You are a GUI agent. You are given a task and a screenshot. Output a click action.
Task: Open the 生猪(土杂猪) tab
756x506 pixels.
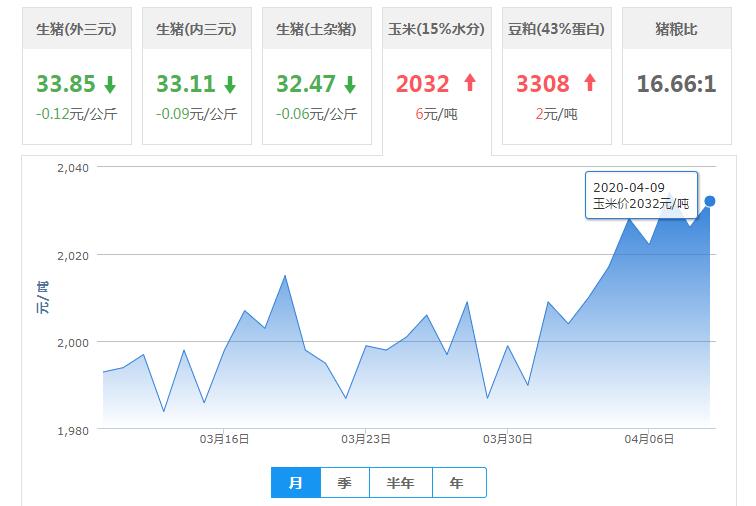click(x=317, y=30)
